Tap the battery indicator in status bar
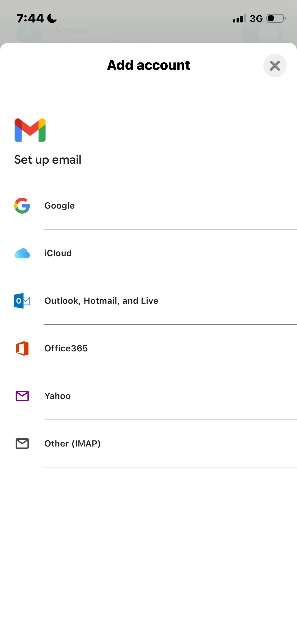This screenshot has height=644, width=297. click(276, 19)
